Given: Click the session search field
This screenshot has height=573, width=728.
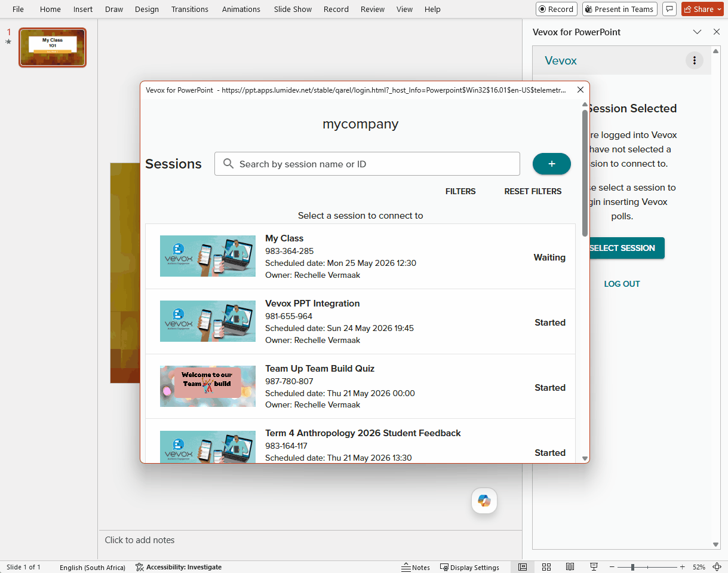Looking at the screenshot, I should (367, 164).
